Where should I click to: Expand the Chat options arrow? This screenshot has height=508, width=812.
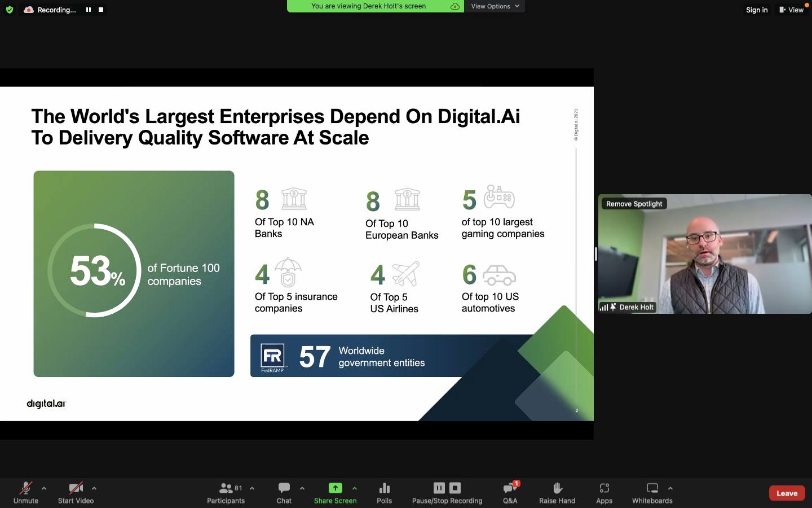pyautogui.click(x=302, y=488)
